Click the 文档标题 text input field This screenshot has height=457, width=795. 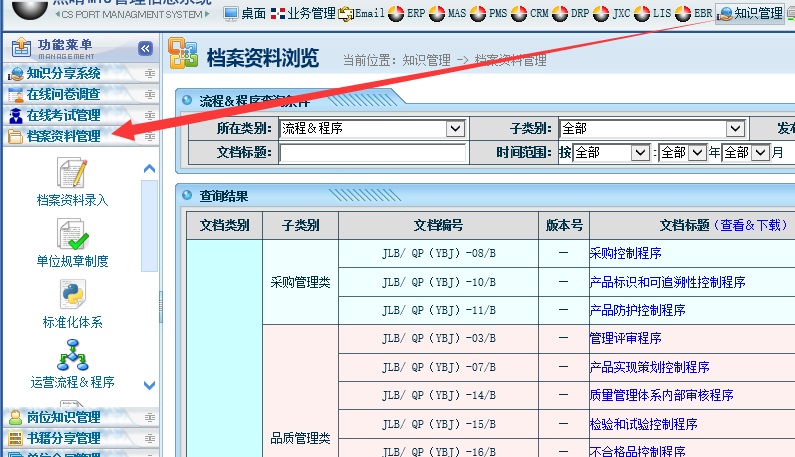pyautogui.click(x=373, y=153)
